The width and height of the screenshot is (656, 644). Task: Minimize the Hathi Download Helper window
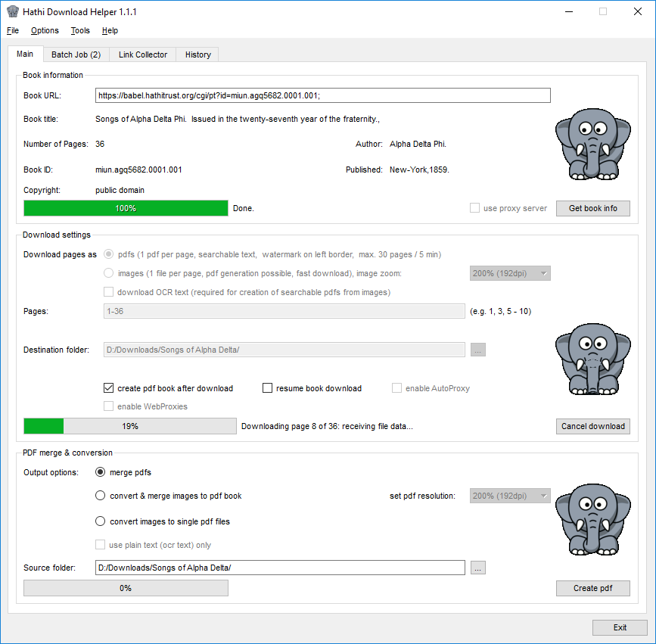568,11
